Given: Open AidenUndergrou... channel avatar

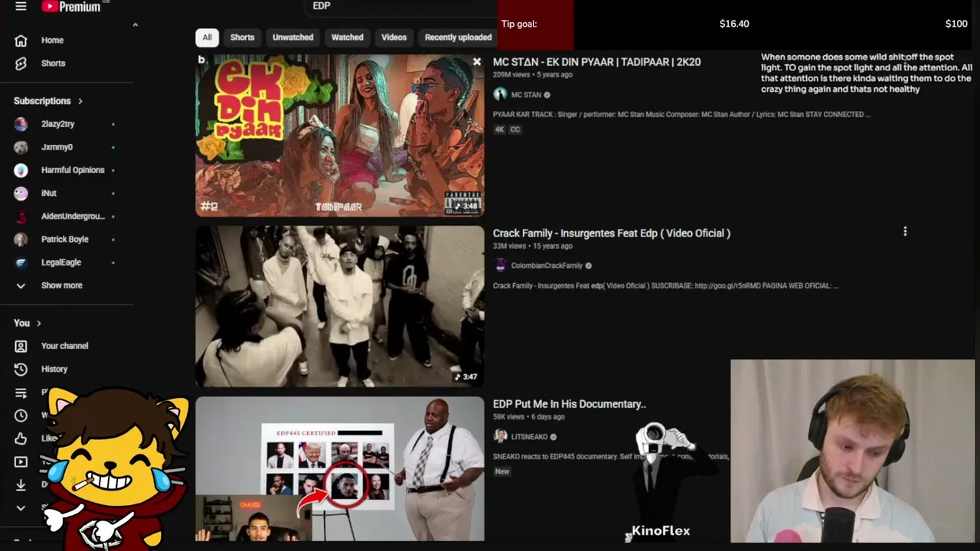Looking at the screenshot, I should click(x=21, y=216).
